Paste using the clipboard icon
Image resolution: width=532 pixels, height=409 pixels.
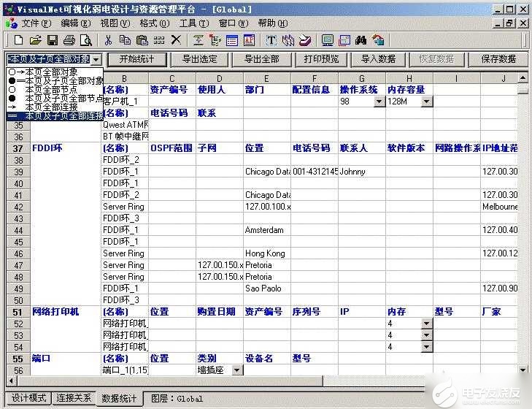point(142,40)
